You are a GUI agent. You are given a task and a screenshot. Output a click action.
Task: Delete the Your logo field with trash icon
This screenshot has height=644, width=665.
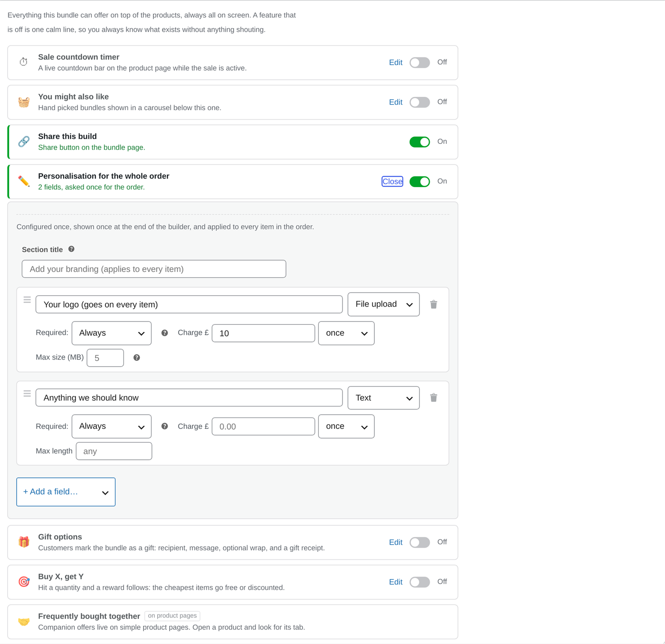coord(434,304)
